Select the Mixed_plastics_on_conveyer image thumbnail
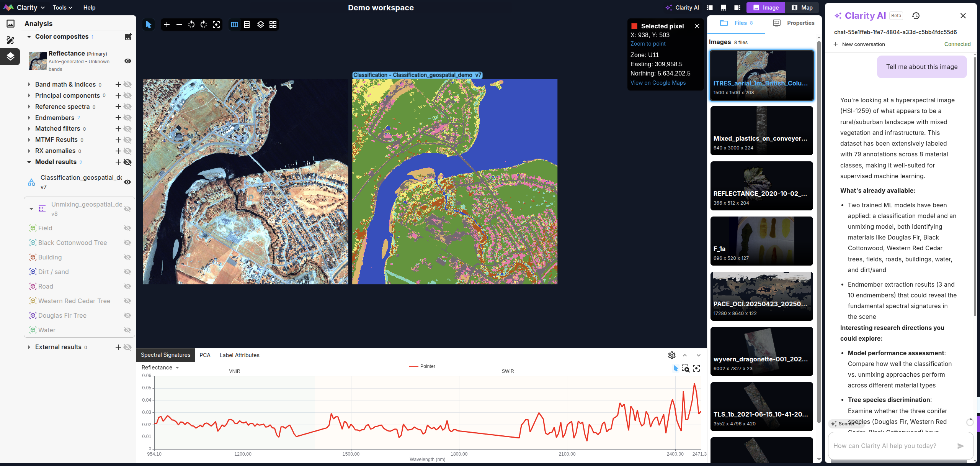980x466 pixels. tap(761, 131)
